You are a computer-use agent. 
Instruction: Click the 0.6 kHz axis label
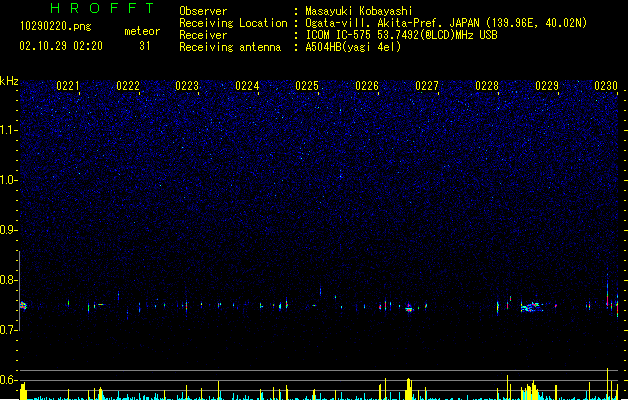point(8,380)
